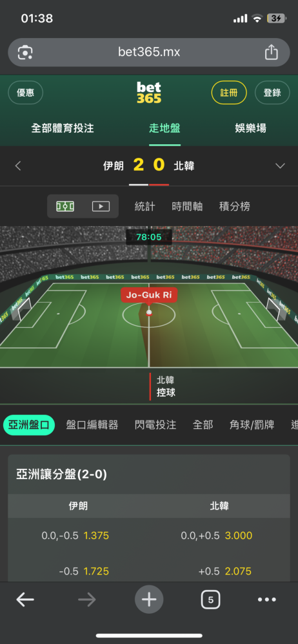Viewport: 298px width, 644px height.
Task: Open the 走地盤 tab
Action: click(164, 128)
